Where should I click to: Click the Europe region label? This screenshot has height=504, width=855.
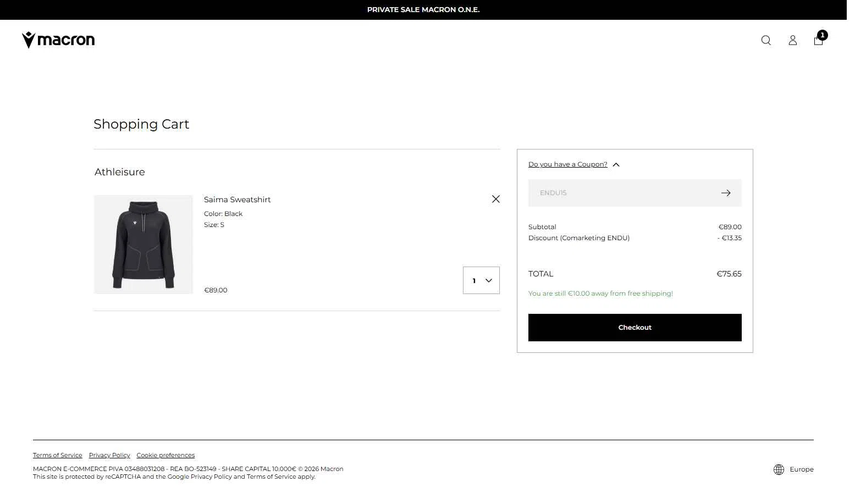(801, 469)
